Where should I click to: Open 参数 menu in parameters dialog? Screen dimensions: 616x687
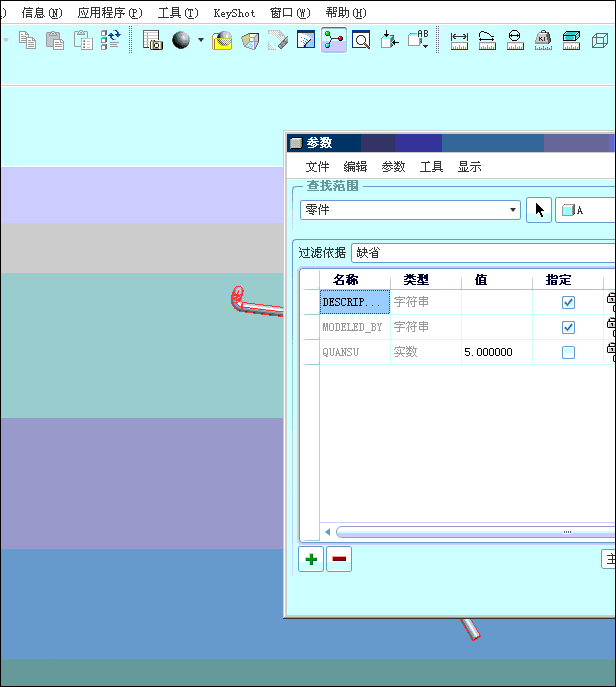pos(393,166)
